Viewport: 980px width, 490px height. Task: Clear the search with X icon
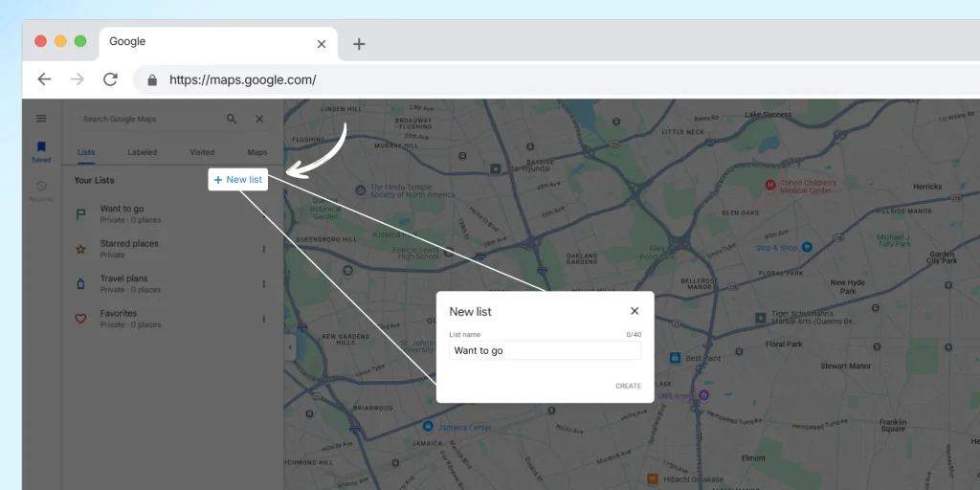(259, 119)
